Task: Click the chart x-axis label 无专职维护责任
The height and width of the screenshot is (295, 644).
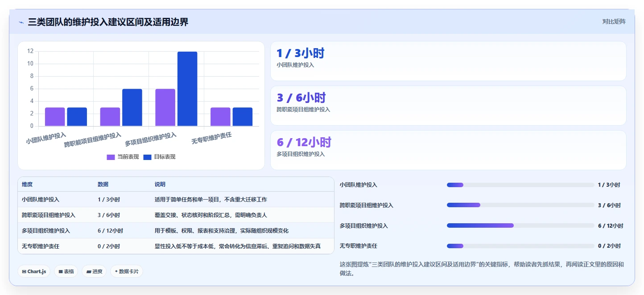Action: (211, 138)
